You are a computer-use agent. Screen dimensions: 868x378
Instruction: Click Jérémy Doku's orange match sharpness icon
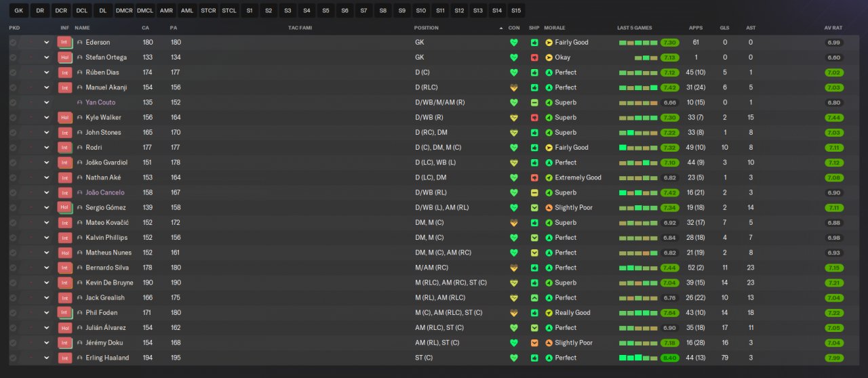pos(534,343)
